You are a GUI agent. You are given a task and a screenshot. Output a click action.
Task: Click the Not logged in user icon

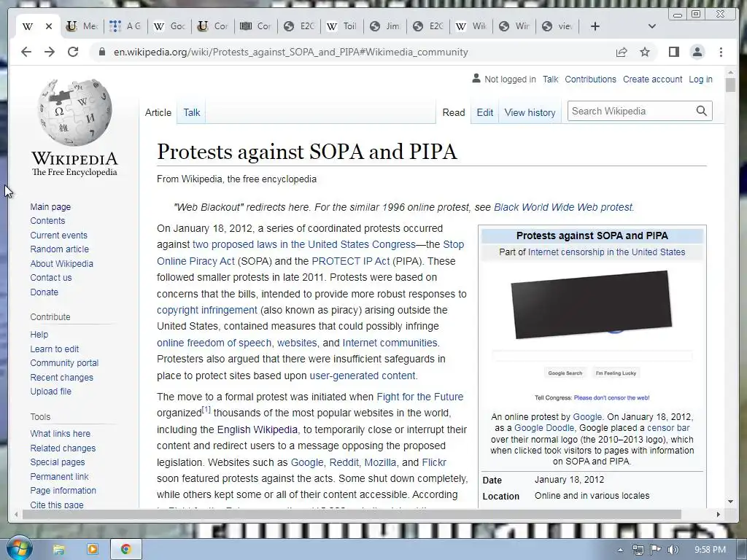tap(476, 79)
